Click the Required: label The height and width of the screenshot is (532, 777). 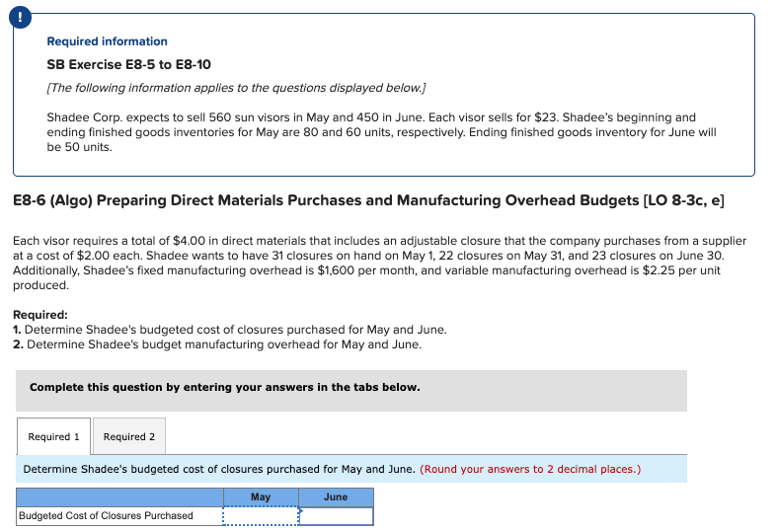[40, 315]
